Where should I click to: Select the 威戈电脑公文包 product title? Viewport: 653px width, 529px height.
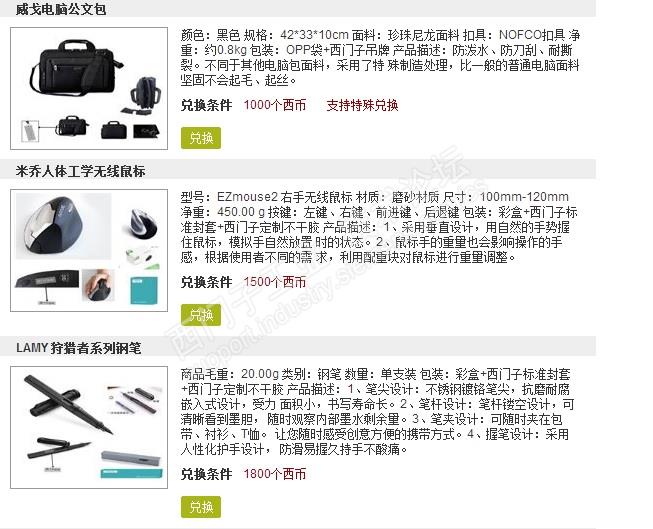[x=61, y=9]
